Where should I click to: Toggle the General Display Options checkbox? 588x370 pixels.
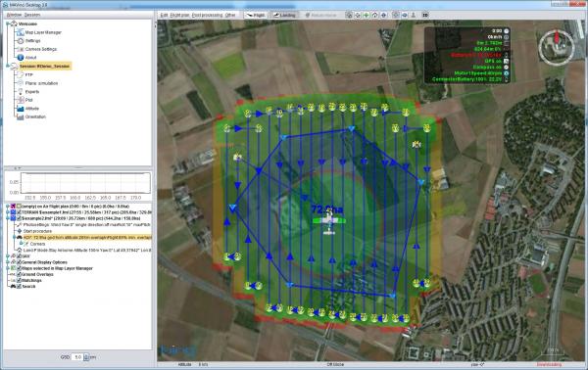tap(19, 262)
